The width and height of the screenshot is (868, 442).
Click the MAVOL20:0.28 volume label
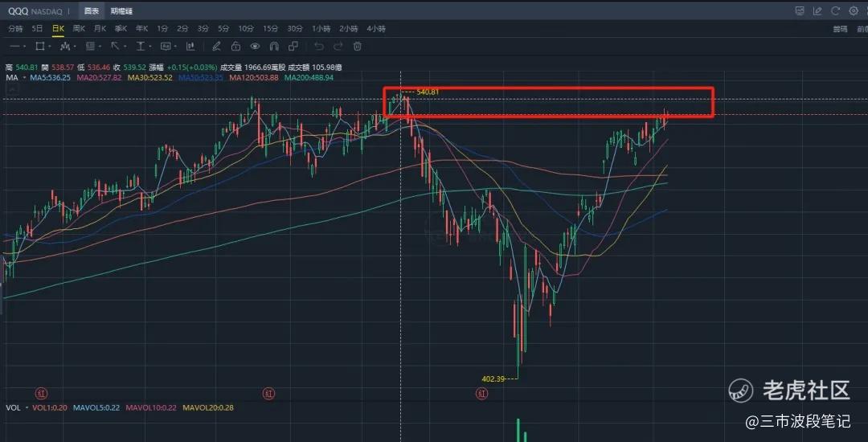208,407
